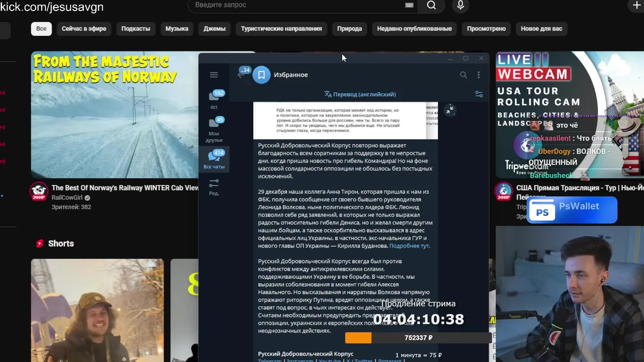Click the Избранное chat title

pos(291,75)
